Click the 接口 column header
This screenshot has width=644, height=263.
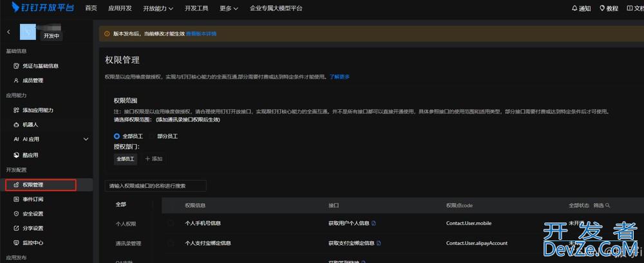333,205
